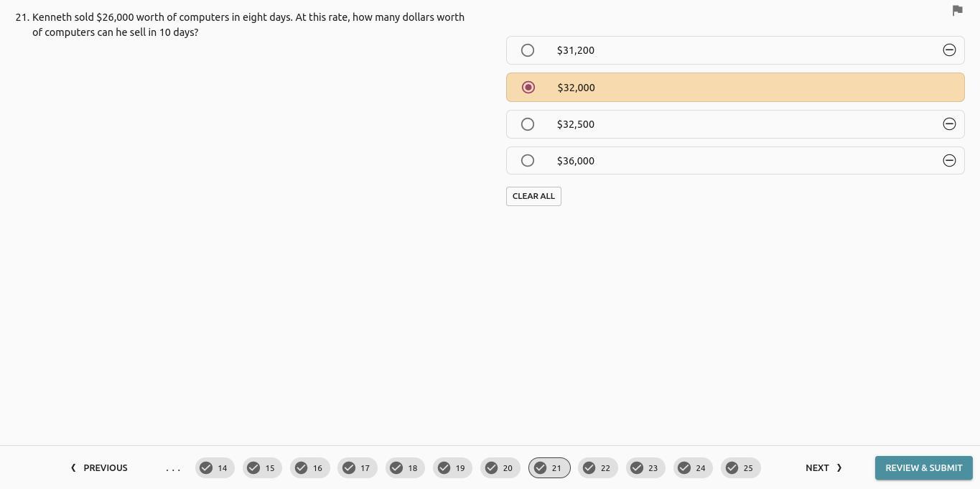
Task: Navigate to question 25
Action: tap(740, 468)
